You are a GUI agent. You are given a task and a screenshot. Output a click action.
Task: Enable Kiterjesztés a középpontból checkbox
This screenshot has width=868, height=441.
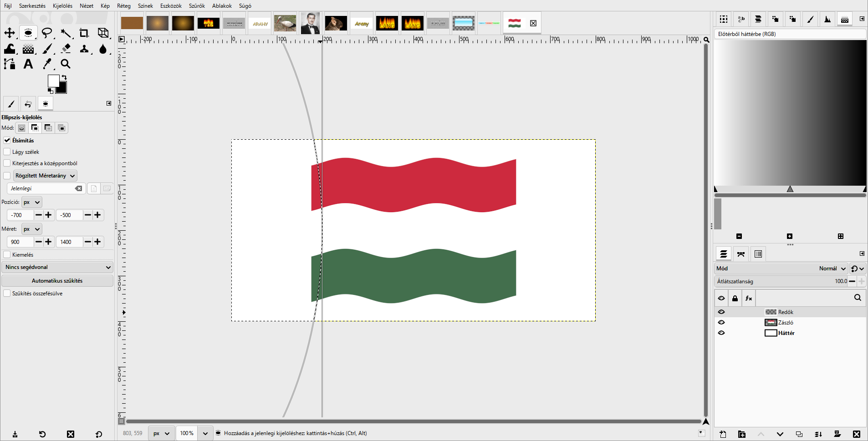pyautogui.click(x=7, y=163)
